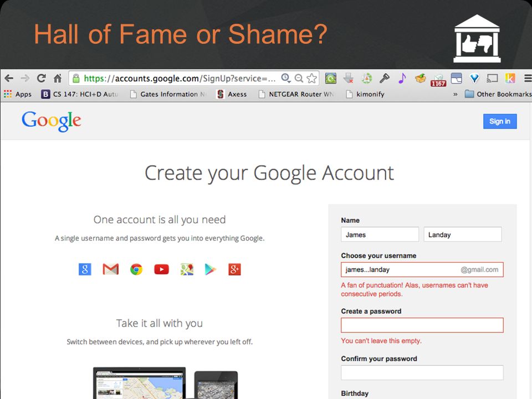The image size is (532, 399).
Task: Open the key password extension icon
Action: click(x=385, y=78)
